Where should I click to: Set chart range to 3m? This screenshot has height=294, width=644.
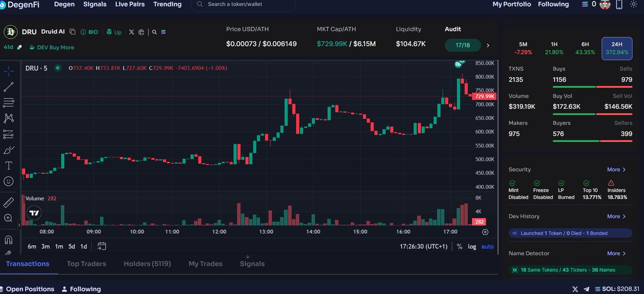46,246
